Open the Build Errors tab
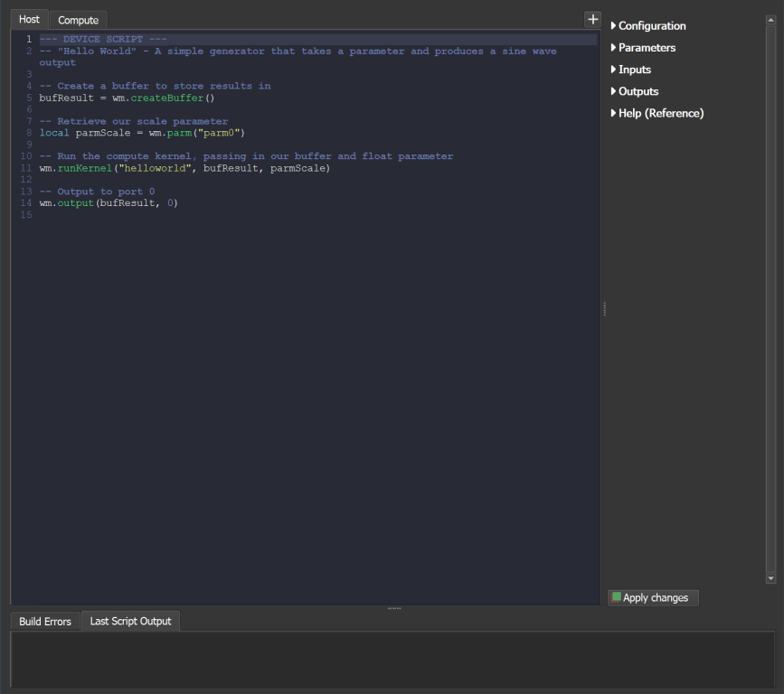 click(45, 622)
